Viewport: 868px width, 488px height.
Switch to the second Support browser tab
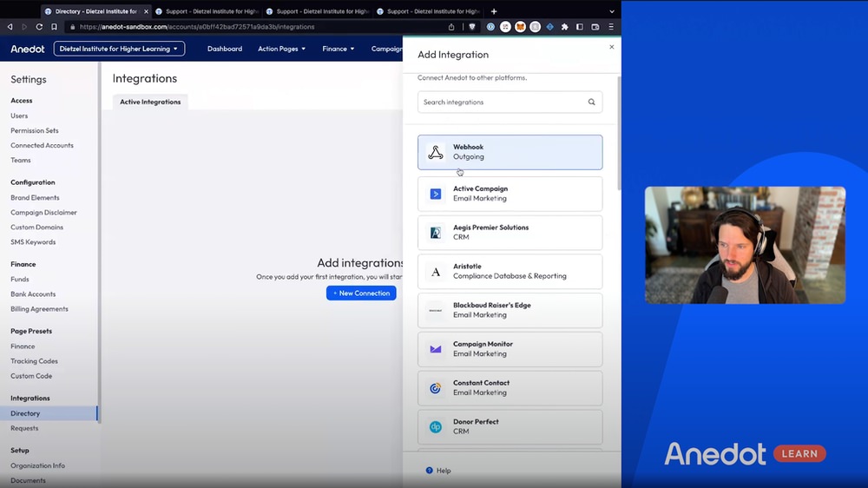point(317,11)
